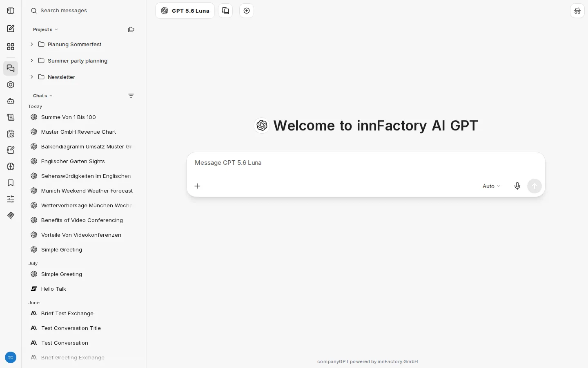This screenshot has width=588, height=368.
Task: Focus the Message GPT 5.6 Luna input
Action: (365, 163)
